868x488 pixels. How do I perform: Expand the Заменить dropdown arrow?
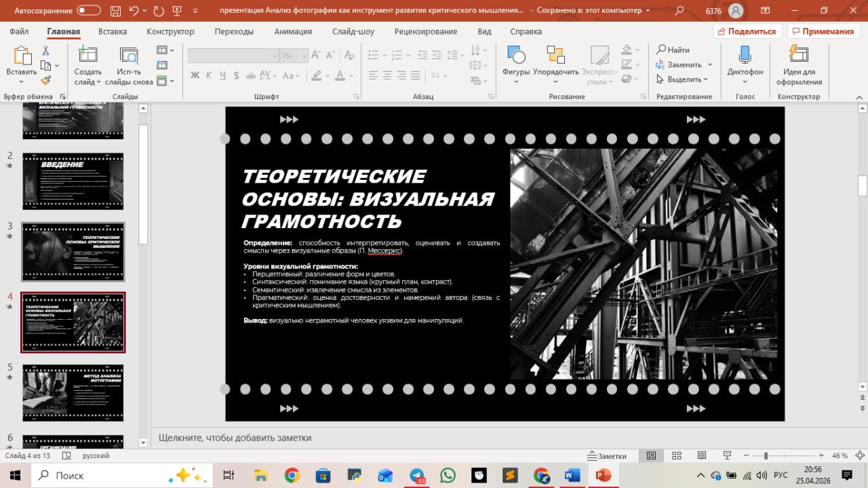pos(710,64)
